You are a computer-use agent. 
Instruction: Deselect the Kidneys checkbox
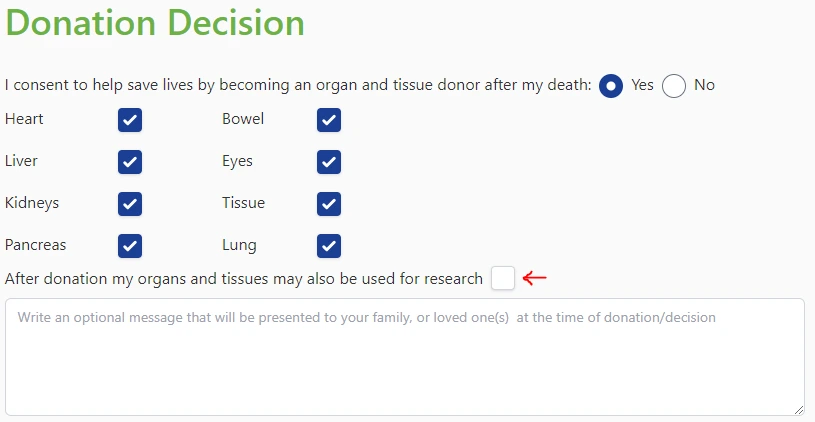[x=130, y=204]
